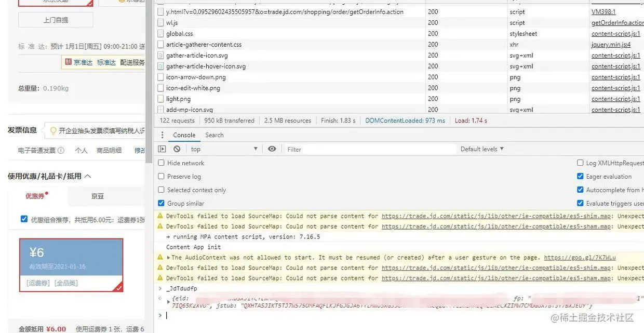644x333 pixels.
Task: Click the "_JdTdudfp" console input line
Action: (182, 288)
